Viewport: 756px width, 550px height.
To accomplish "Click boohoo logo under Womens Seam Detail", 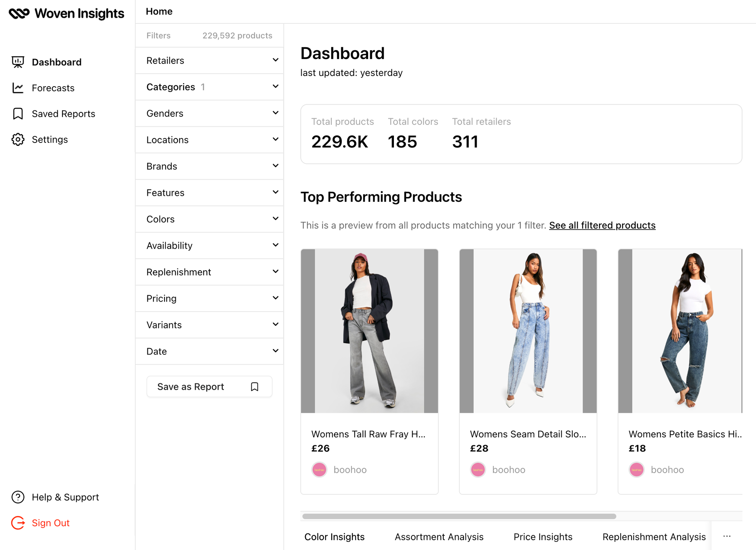I will pyautogui.click(x=478, y=470).
